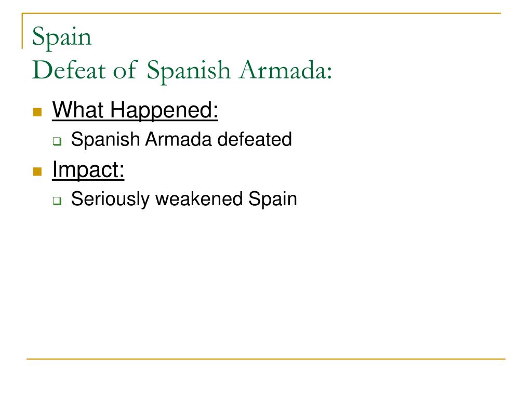Click hollow square bullet before Seriously weakened Spain

(57, 201)
